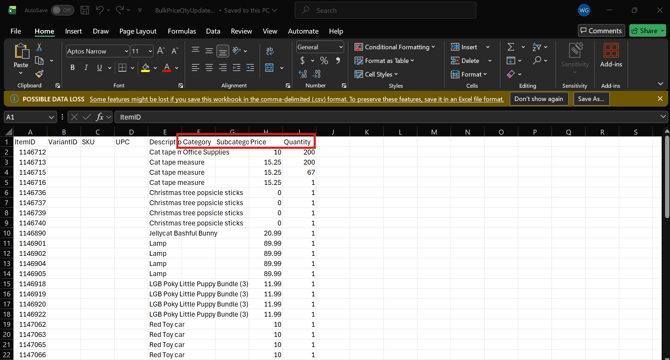Viewport: 670px width, 360px height.
Task: Click the Undo arrow icon
Action: tap(100, 10)
